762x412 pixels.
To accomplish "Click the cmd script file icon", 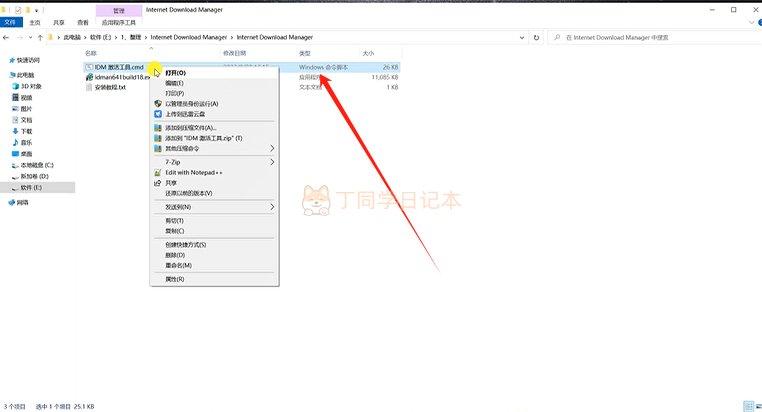I will (x=89, y=67).
